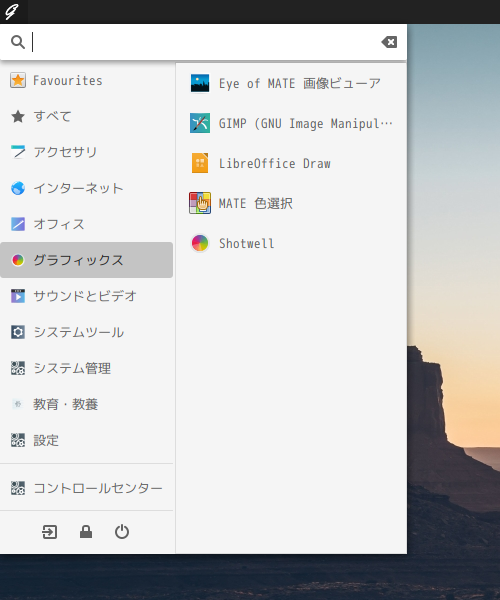
Task: Open the Favourites category
Action: click(86, 80)
